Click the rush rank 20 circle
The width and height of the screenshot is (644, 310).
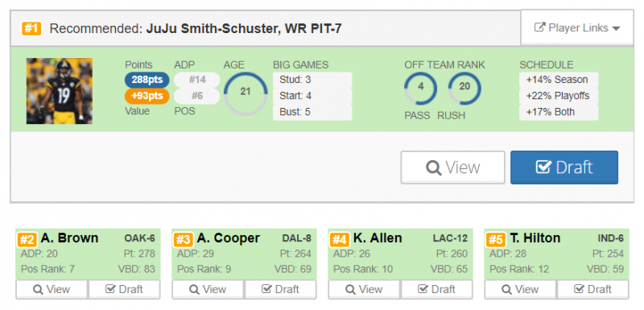click(x=464, y=88)
